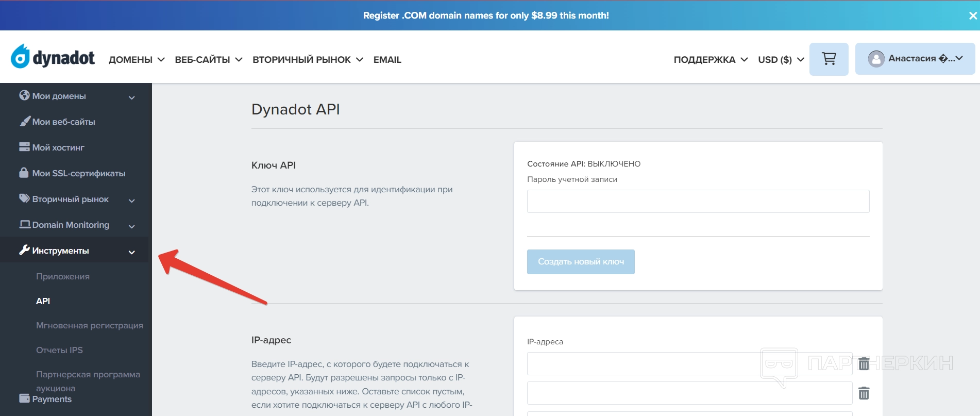This screenshot has width=980, height=416.
Task: Click the Dynadot logo
Action: pyautogui.click(x=53, y=57)
